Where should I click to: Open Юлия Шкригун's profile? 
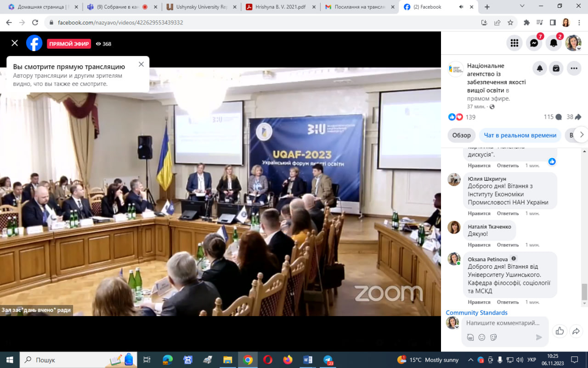pos(487,179)
